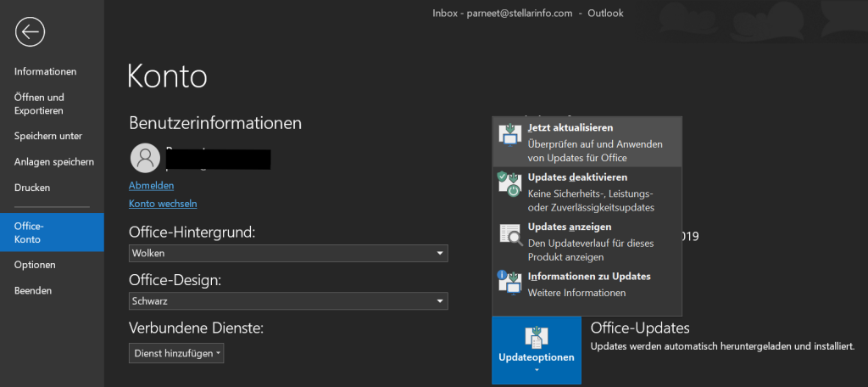868x387 pixels.
Task: Click the Konto page title
Action: (167, 76)
